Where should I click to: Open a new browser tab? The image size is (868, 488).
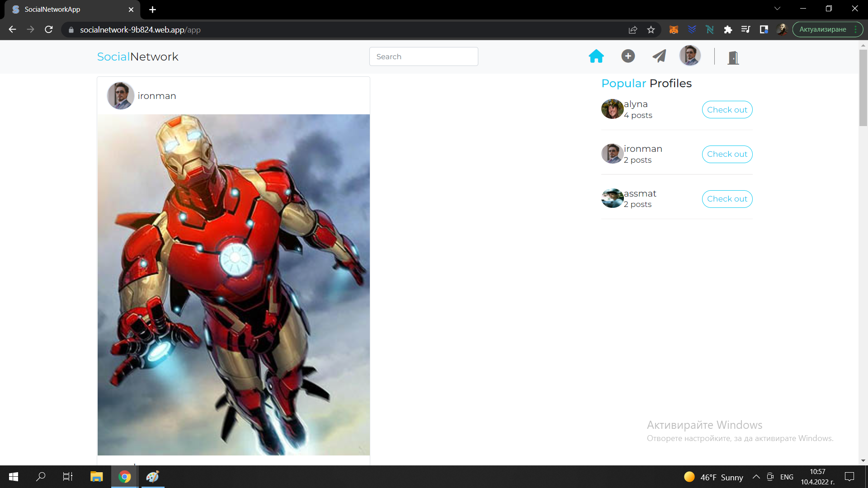(152, 9)
